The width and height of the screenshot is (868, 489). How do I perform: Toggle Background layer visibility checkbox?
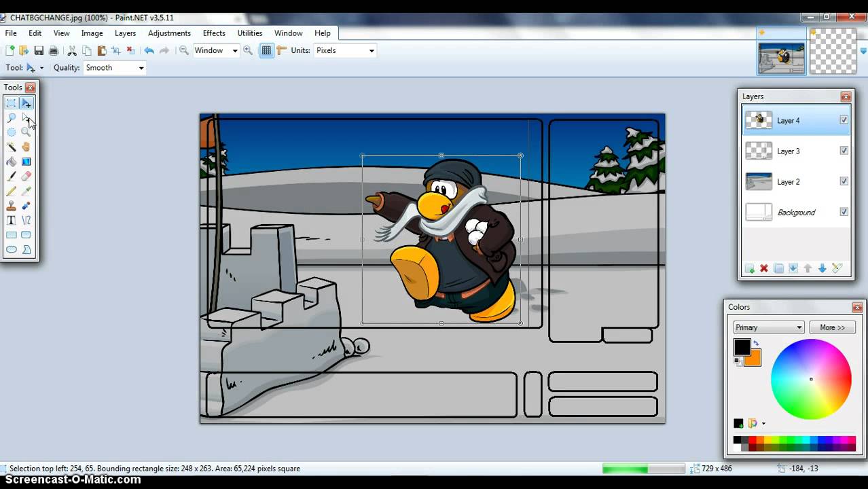(x=844, y=211)
